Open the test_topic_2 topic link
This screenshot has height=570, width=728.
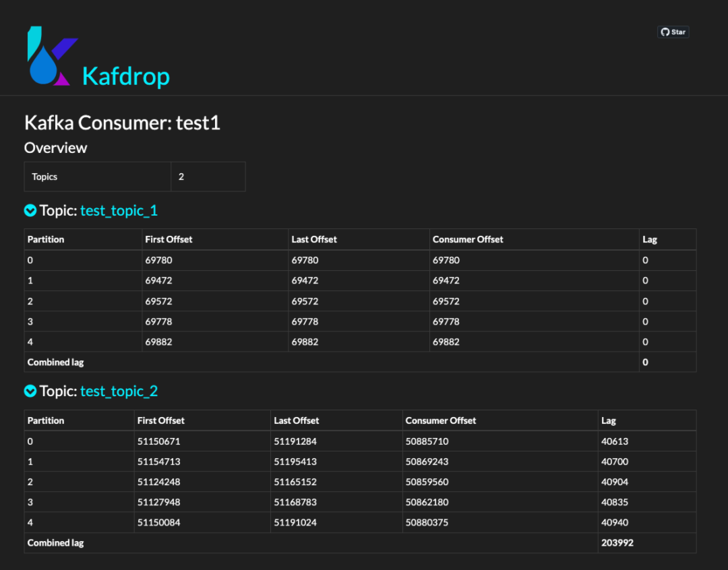pos(119,391)
